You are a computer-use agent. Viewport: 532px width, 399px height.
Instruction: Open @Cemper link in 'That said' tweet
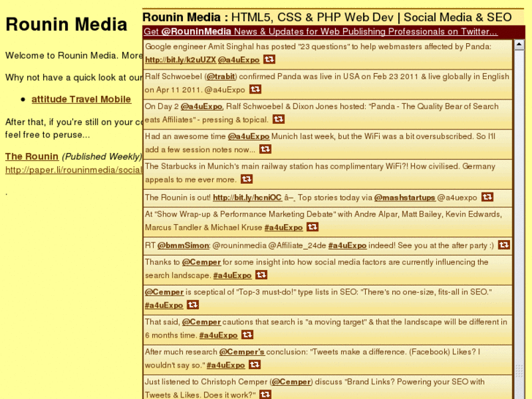tap(201, 322)
